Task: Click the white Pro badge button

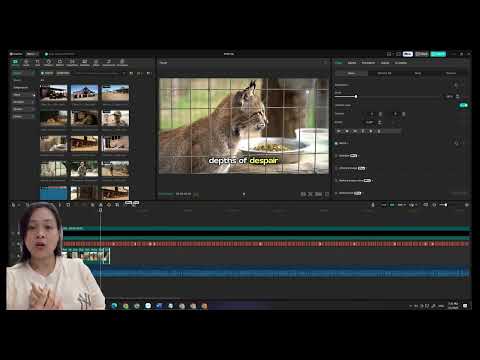Action: [408, 54]
